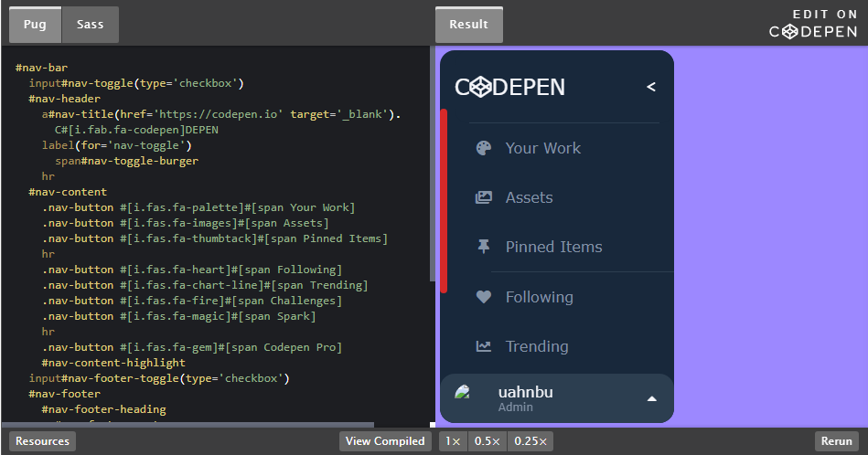Click the Rerun button
The width and height of the screenshot is (868, 455).
(837, 441)
